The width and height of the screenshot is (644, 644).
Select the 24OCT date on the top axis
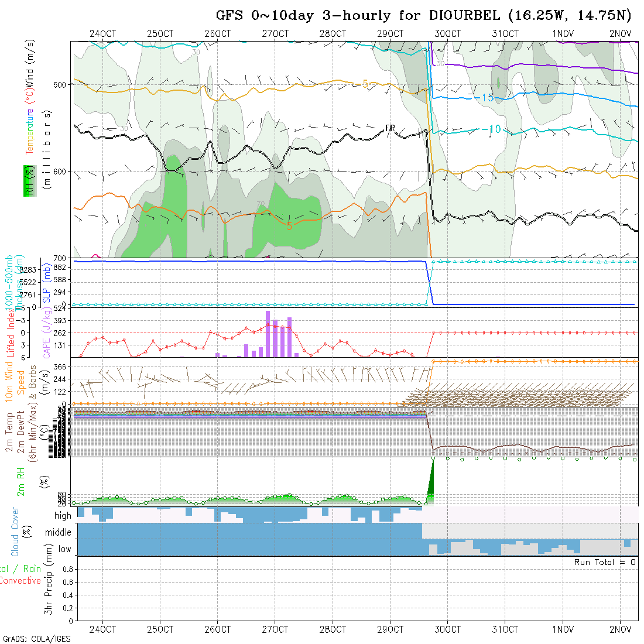(x=103, y=34)
